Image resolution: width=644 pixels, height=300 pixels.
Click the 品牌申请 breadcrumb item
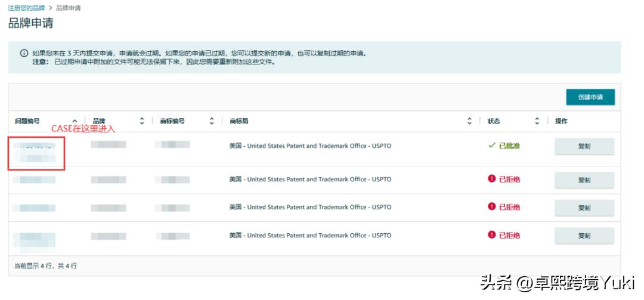(68, 8)
